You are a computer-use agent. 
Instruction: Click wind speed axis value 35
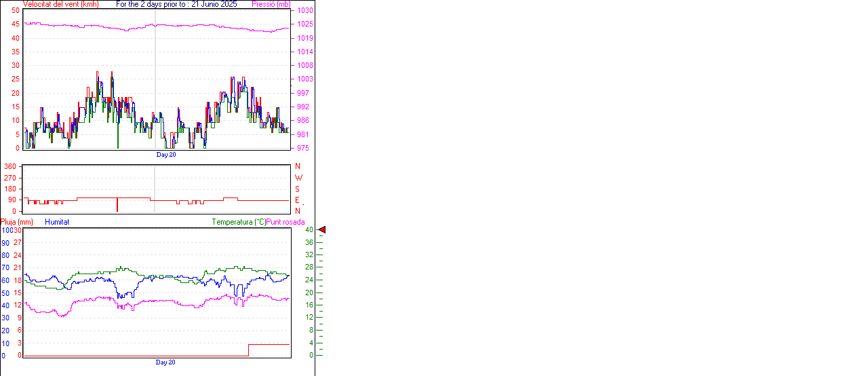coord(15,52)
